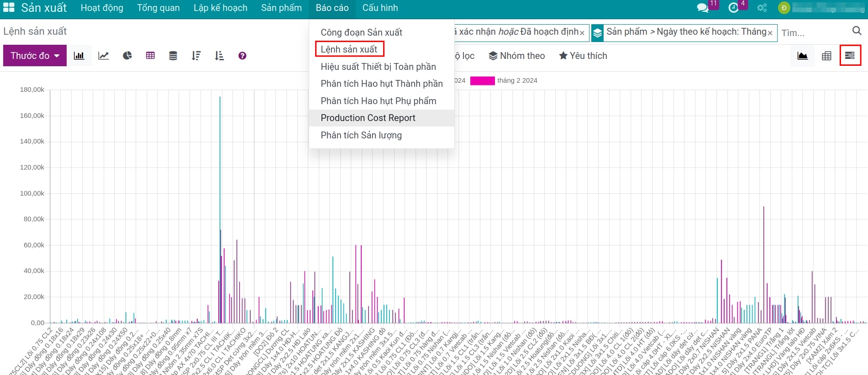Screen dimensions: 868x375
Task: Open the Cấu hình menu
Action: tap(380, 8)
